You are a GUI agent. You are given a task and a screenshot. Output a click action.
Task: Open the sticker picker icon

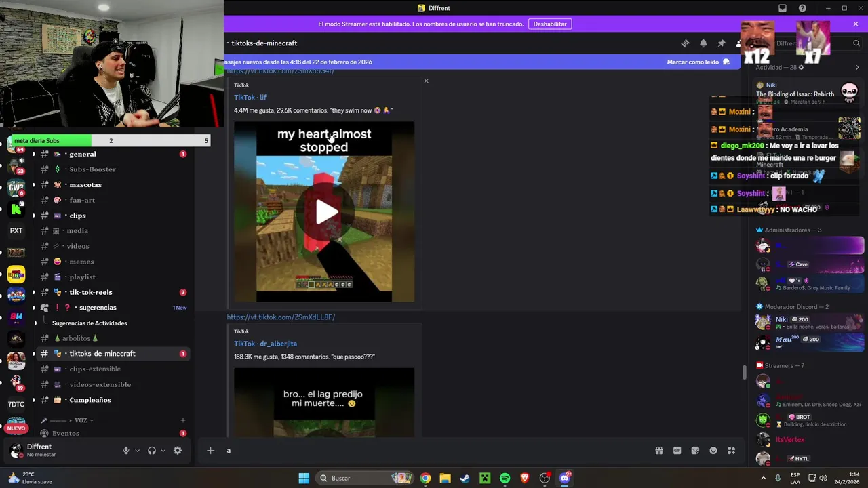[695, 451]
